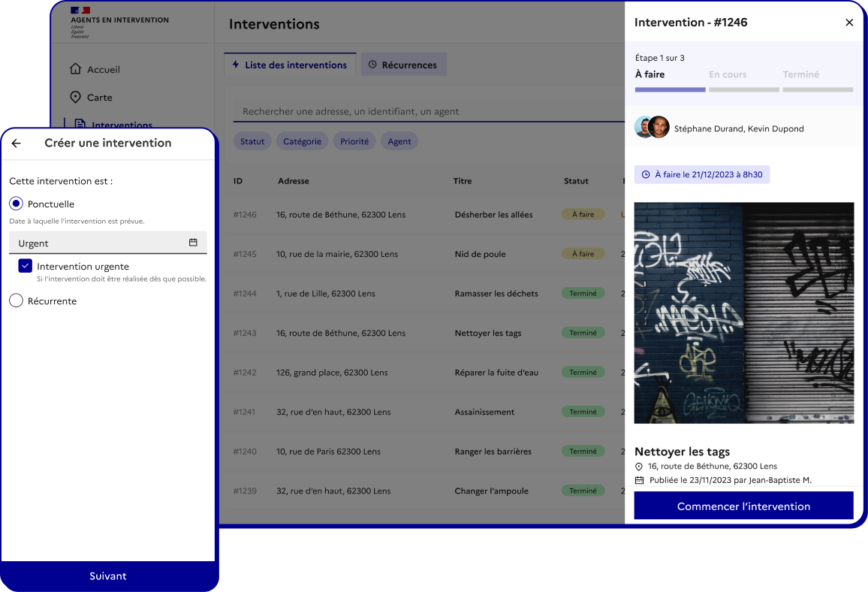Viewport: 868px width, 592px height.
Task: Click the search field for address or agent
Action: click(420, 111)
